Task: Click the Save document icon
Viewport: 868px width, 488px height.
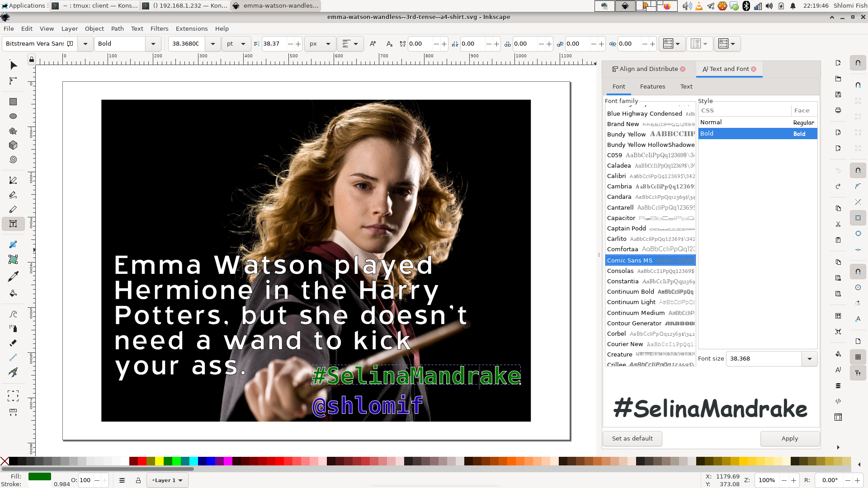Action: (x=838, y=94)
